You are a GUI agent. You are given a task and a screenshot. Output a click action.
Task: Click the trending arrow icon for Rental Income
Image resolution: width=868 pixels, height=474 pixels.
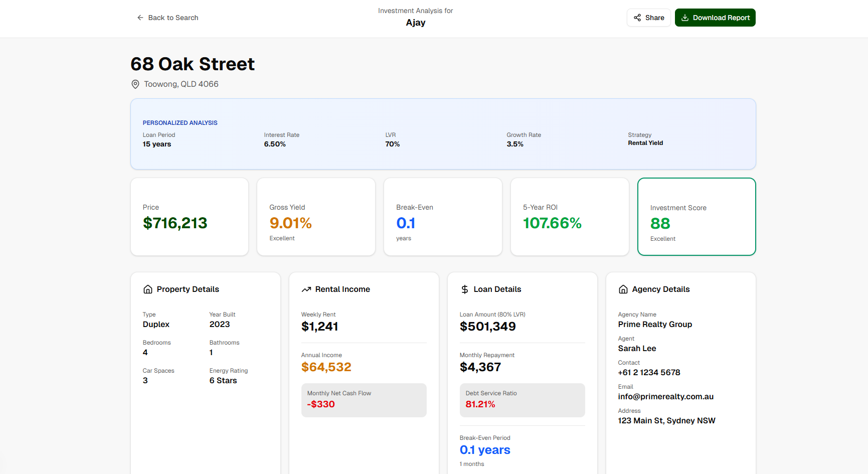click(x=306, y=289)
